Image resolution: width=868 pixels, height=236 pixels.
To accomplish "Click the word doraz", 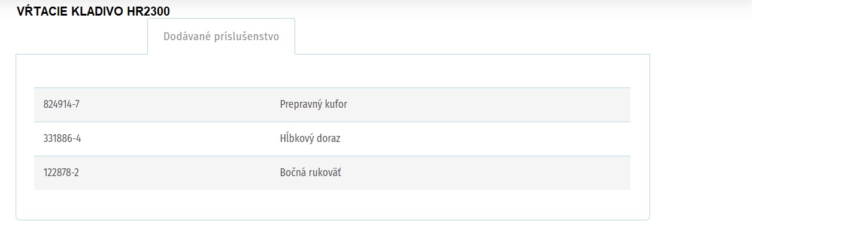I will [330, 138].
